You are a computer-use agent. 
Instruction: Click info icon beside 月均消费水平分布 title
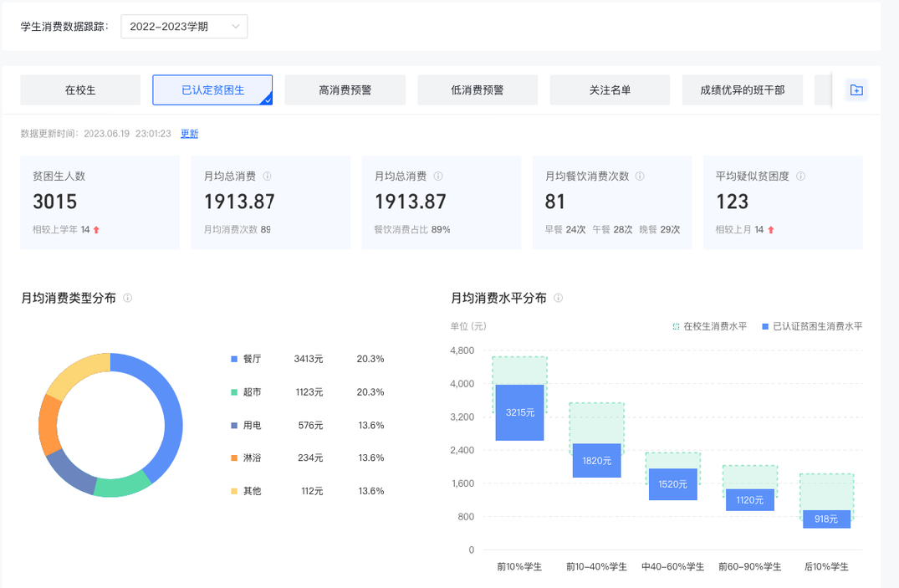[558, 298]
